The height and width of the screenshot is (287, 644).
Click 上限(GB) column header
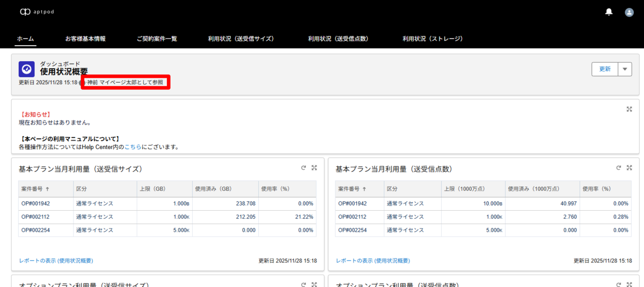pyautogui.click(x=165, y=189)
